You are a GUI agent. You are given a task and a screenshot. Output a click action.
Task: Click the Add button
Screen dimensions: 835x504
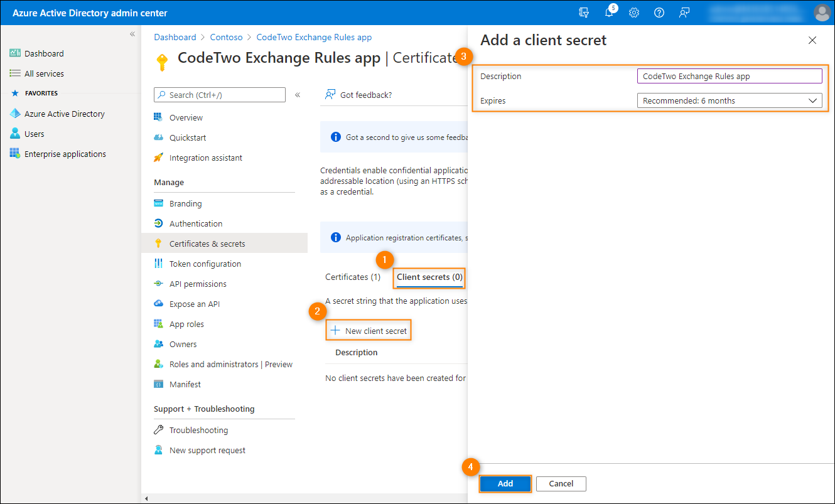click(505, 483)
